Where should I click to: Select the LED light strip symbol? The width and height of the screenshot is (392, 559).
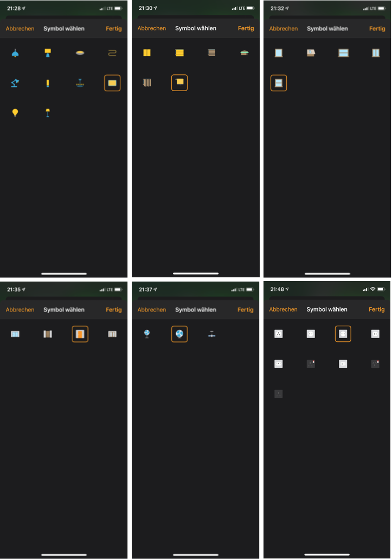click(x=112, y=53)
